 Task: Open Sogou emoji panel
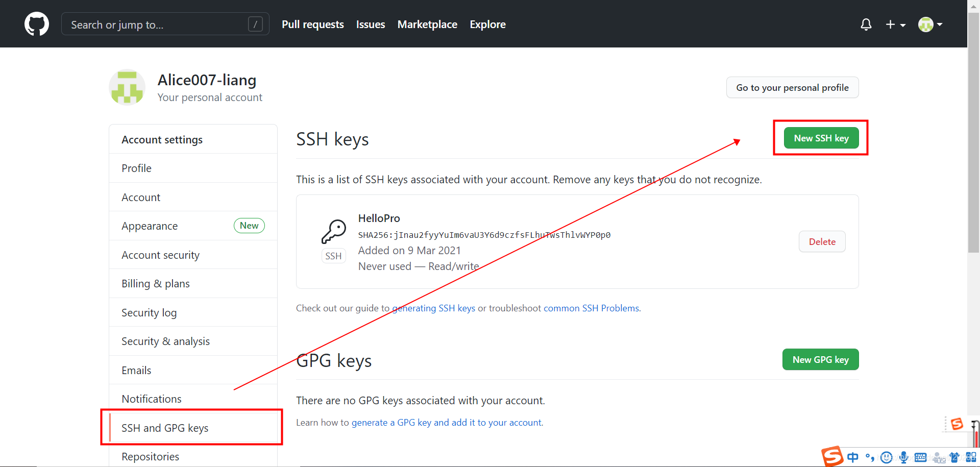pyautogui.click(x=887, y=457)
